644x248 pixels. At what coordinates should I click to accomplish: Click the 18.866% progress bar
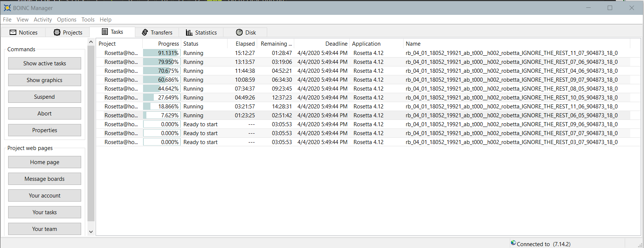(x=162, y=107)
